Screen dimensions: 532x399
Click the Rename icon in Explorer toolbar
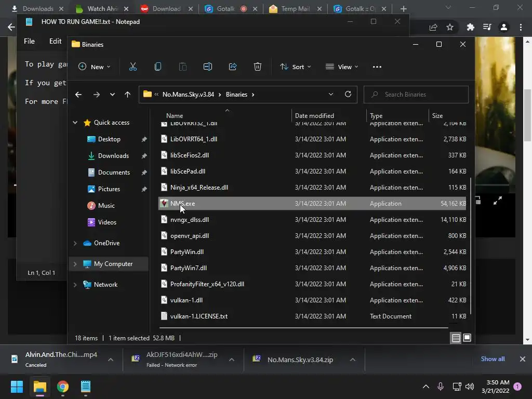(x=208, y=67)
